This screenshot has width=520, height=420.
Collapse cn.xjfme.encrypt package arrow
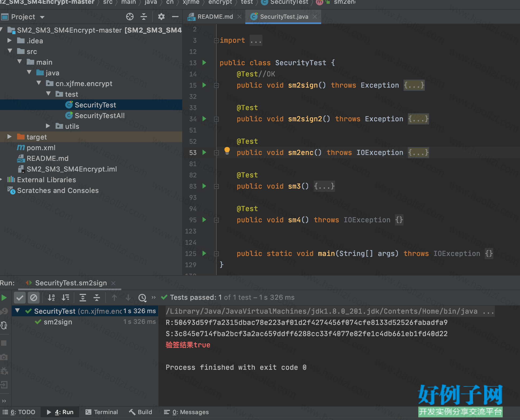tap(39, 83)
